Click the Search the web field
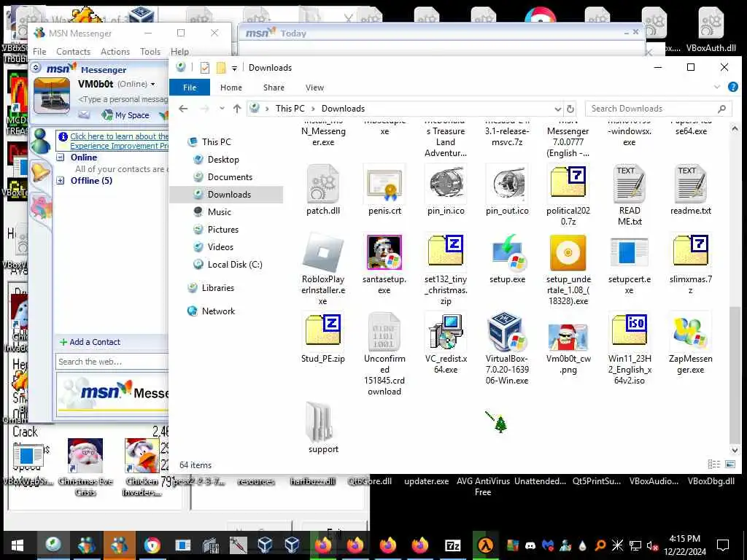Image resolution: width=747 pixels, height=560 pixels. click(112, 362)
